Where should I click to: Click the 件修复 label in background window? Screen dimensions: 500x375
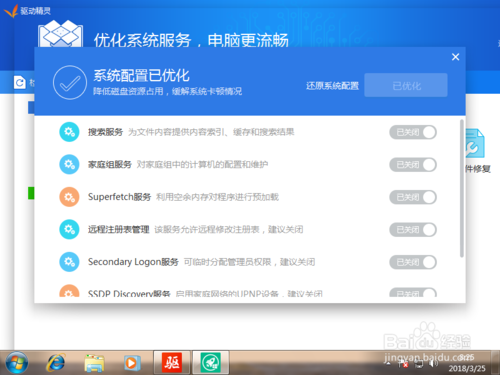(478, 169)
